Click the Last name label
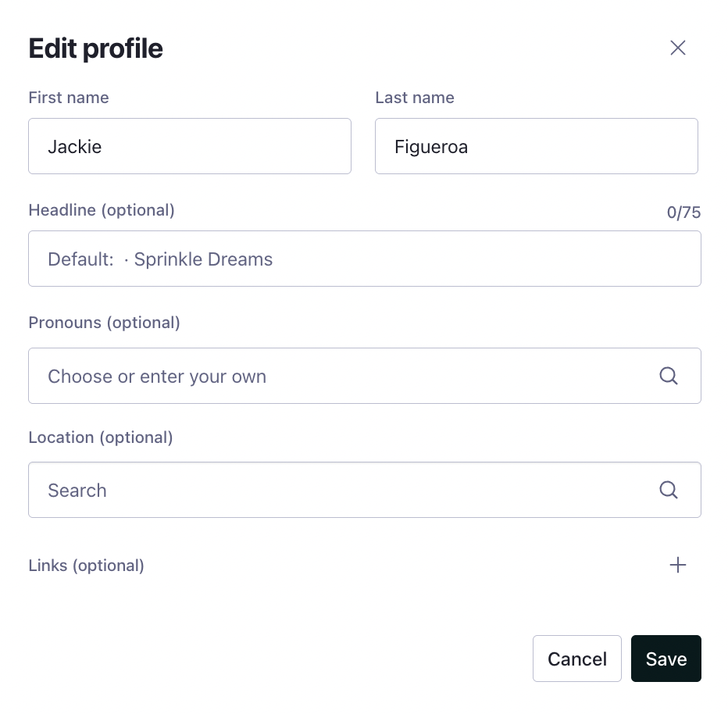728x714 pixels. (415, 98)
